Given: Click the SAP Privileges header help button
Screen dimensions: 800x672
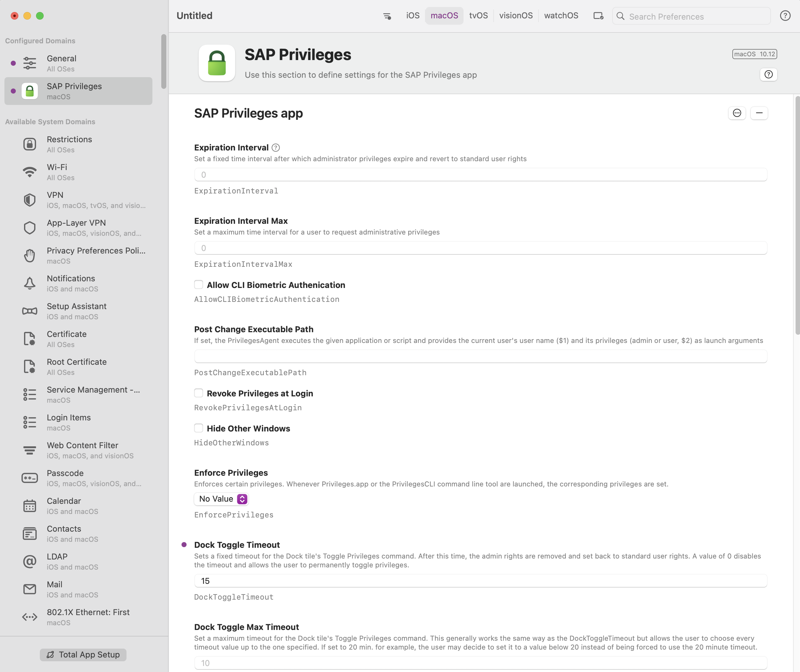Looking at the screenshot, I should pyautogui.click(x=768, y=74).
